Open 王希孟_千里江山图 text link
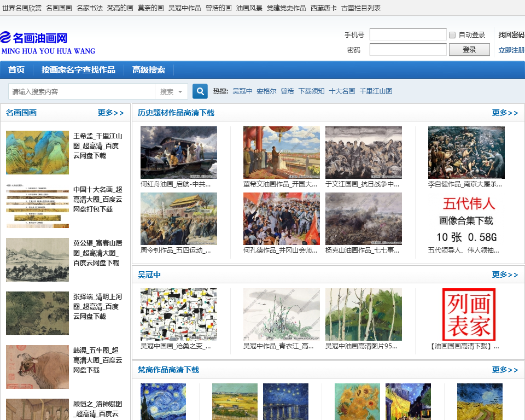Image resolution: width=525 pixels, height=420 pixels. [97, 145]
